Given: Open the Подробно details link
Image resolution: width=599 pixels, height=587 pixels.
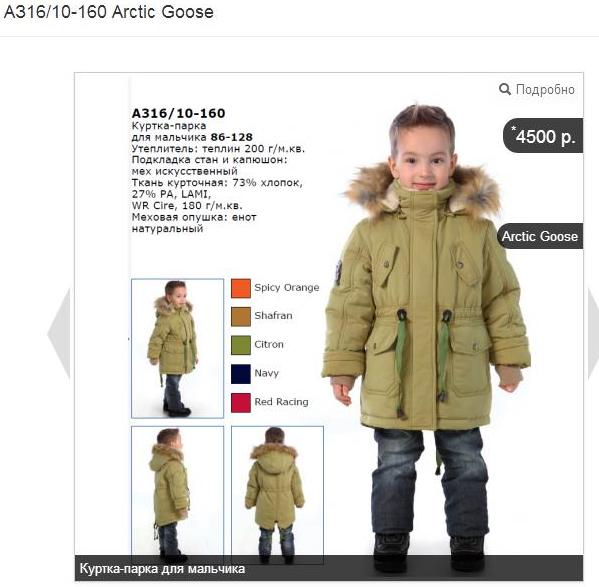Looking at the screenshot, I should [x=545, y=89].
